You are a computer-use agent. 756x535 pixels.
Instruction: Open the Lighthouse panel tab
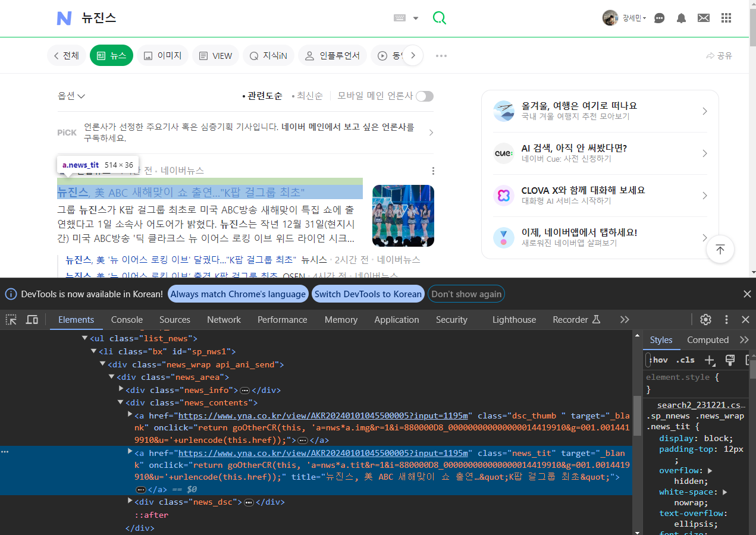click(x=514, y=320)
